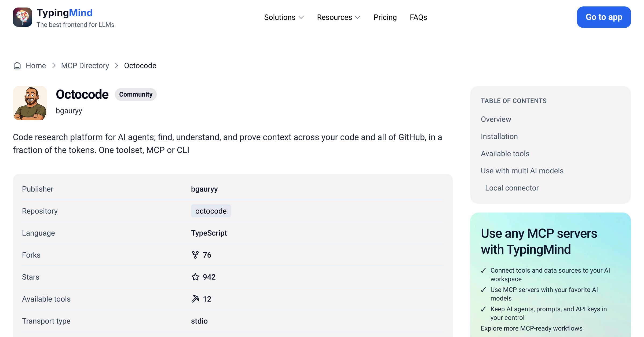
Task: Go to Home via breadcrumb
Action: coord(36,65)
